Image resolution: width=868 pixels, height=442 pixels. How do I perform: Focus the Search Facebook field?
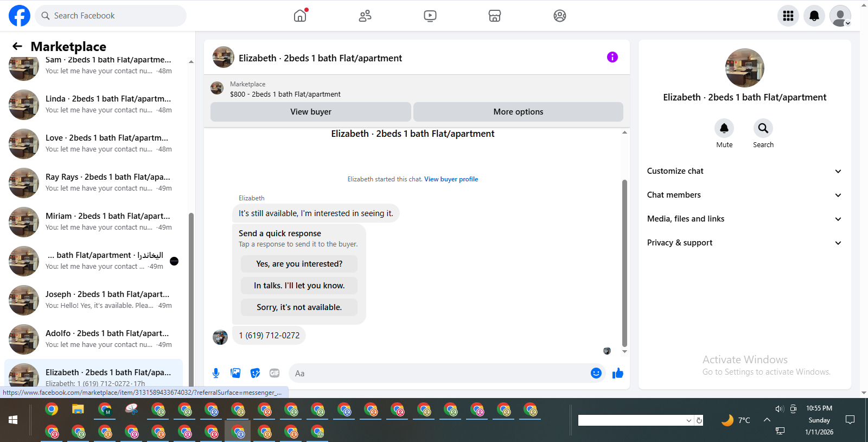(x=111, y=16)
